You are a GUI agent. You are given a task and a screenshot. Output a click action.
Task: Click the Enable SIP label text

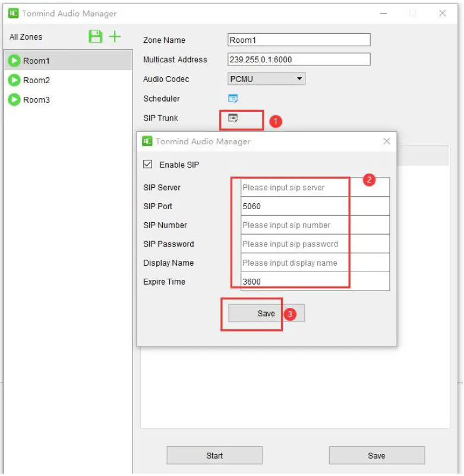[179, 165]
